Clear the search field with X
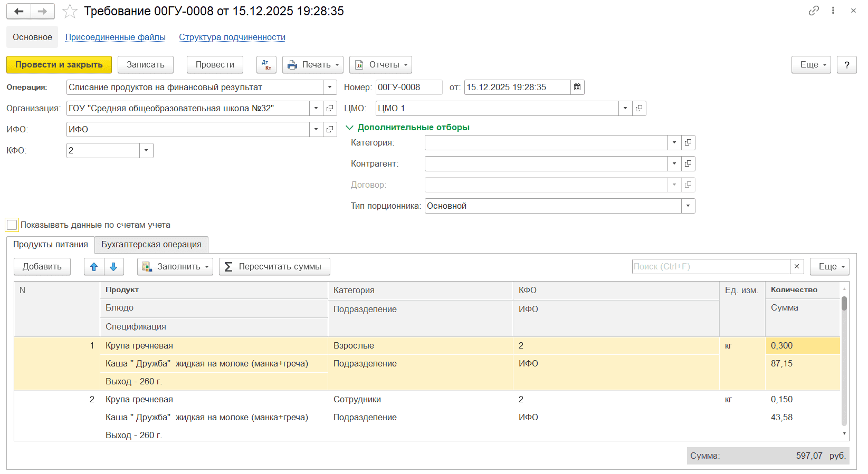 tap(797, 267)
